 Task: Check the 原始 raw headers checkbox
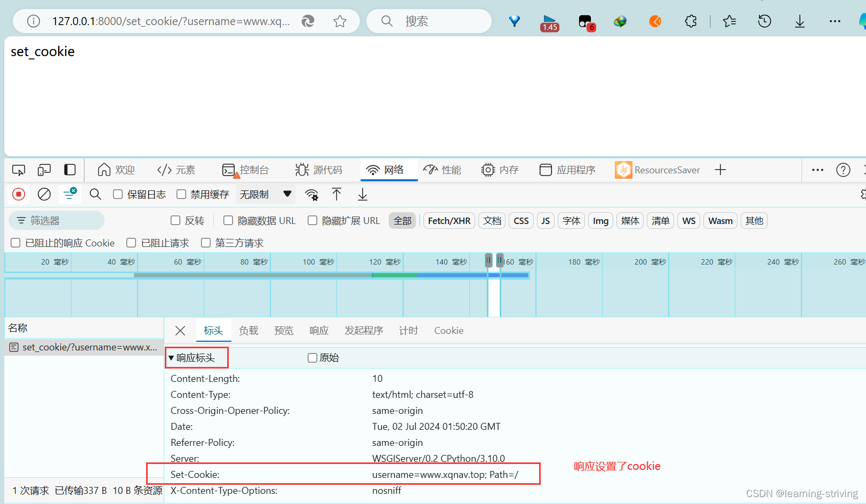[312, 357]
